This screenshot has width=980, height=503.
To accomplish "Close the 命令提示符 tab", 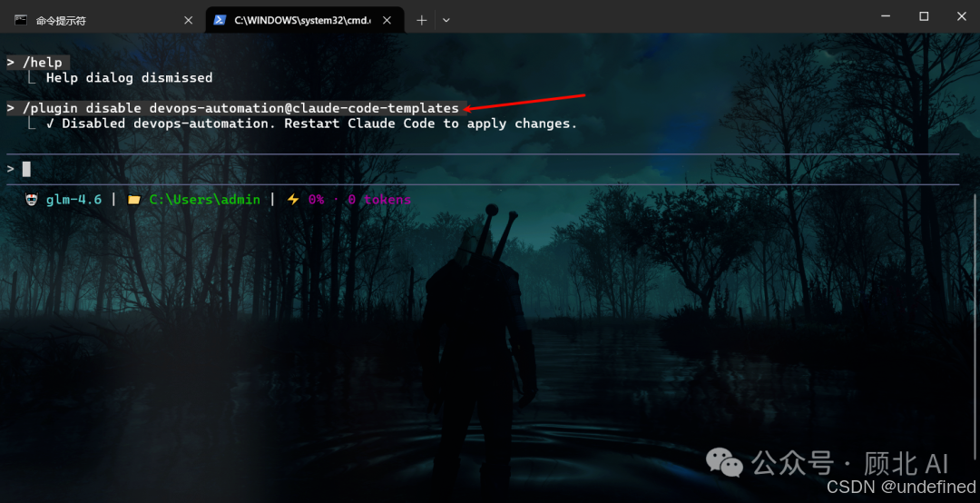I will [x=188, y=20].
